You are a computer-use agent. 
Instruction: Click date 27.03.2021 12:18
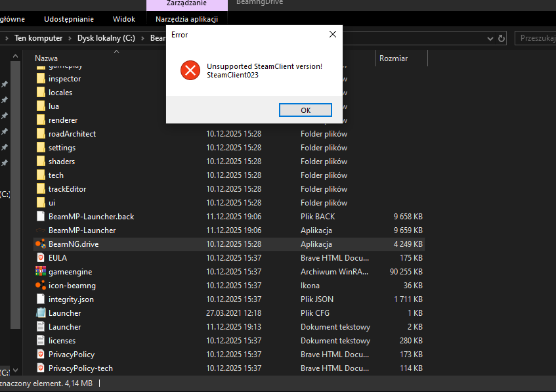(x=234, y=313)
